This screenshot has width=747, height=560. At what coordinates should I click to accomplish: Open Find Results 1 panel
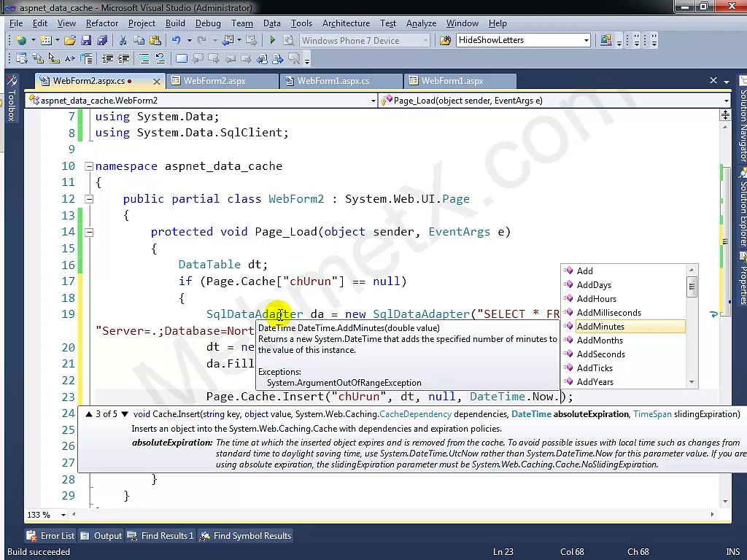click(x=160, y=536)
